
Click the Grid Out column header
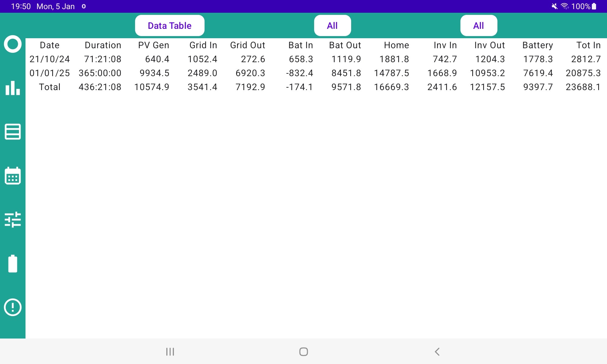(x=248, y=45)
